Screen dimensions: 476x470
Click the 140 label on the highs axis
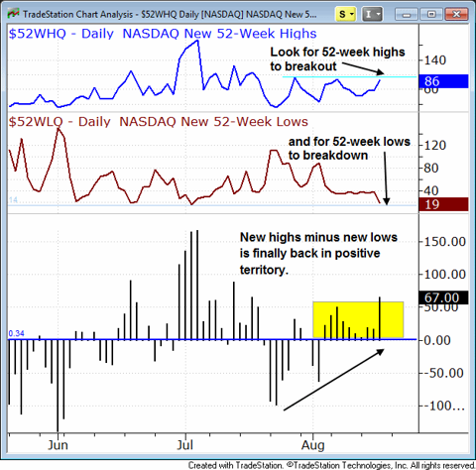pyautogui.click(x=435, y=60)
